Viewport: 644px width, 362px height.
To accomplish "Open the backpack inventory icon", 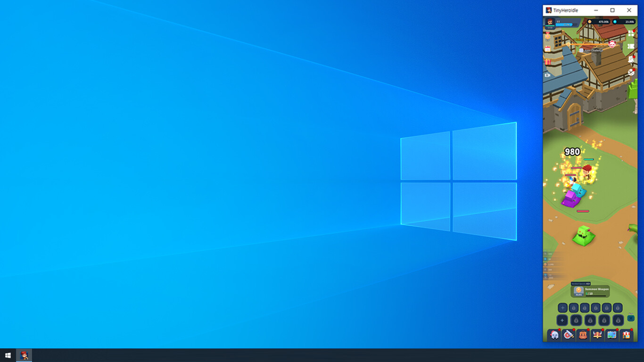I will click(x=583, y=335).
